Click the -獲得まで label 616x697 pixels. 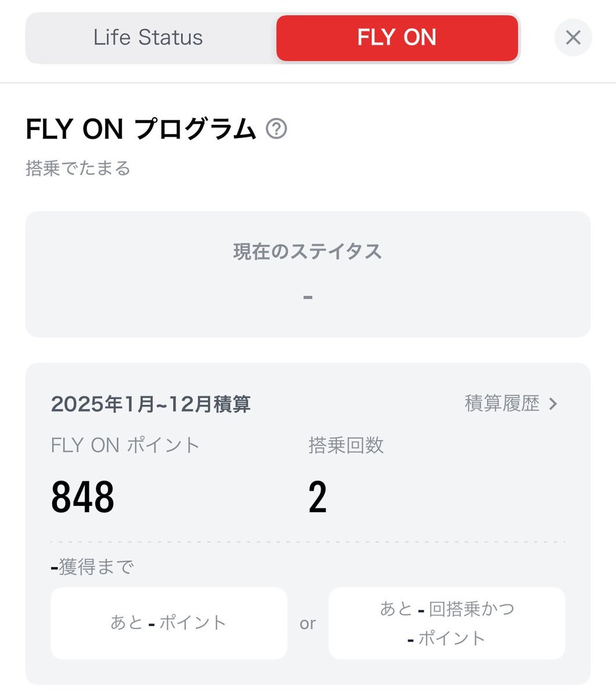click(92, 566)
